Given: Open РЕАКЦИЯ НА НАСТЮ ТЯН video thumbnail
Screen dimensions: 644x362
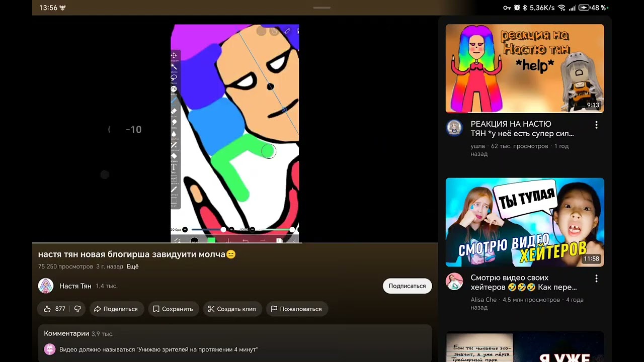Looking at the screenshot, I should (x=525, y=68).
